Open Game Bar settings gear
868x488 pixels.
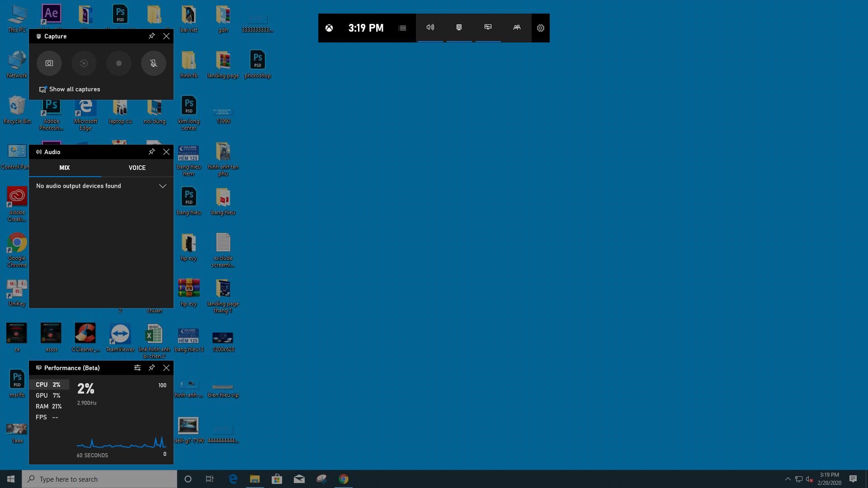[541, 28]
